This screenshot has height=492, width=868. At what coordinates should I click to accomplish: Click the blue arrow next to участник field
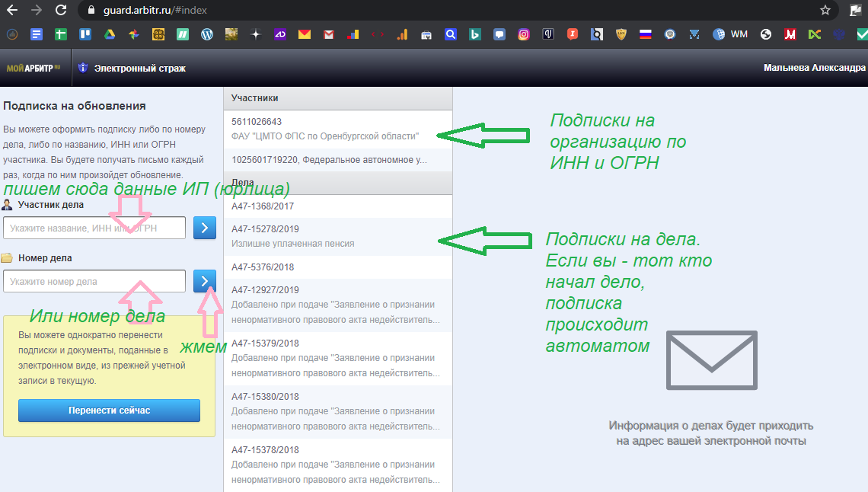[204, 227]
